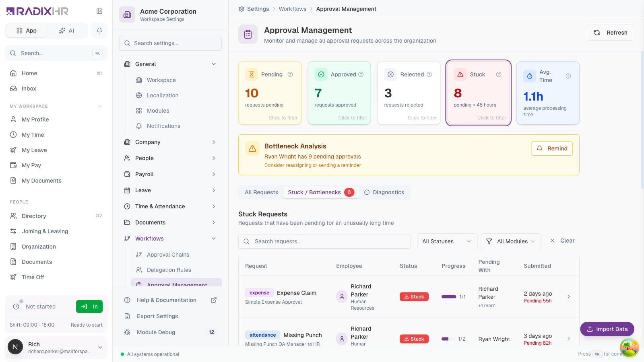This screenshot has width=644, height=362.
Task: Expand the Payroll settings section
Action: point(171,174)
